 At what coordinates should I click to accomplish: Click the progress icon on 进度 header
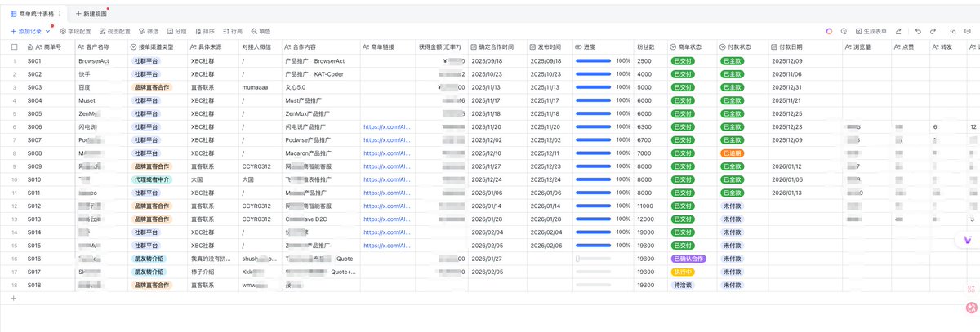point(578,46)
